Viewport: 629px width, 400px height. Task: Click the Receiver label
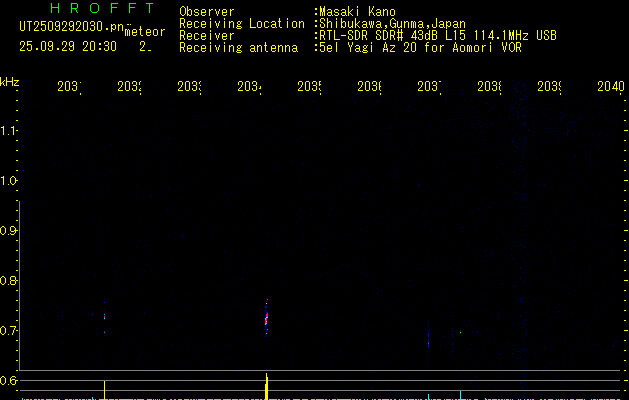coord(207,36)
